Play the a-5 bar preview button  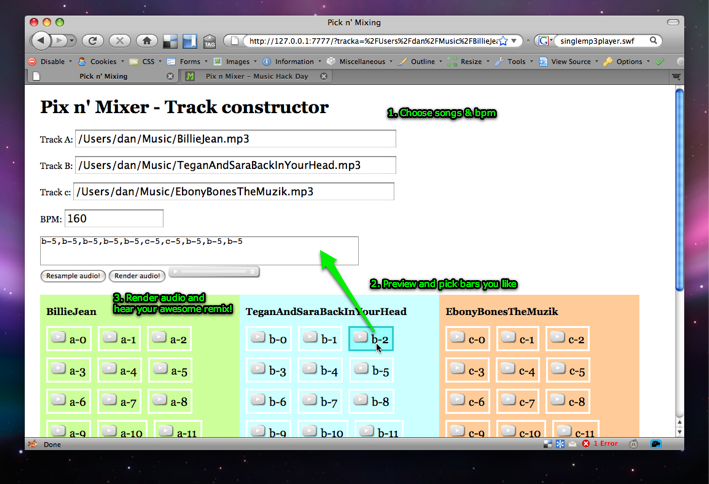pos(160,370)
